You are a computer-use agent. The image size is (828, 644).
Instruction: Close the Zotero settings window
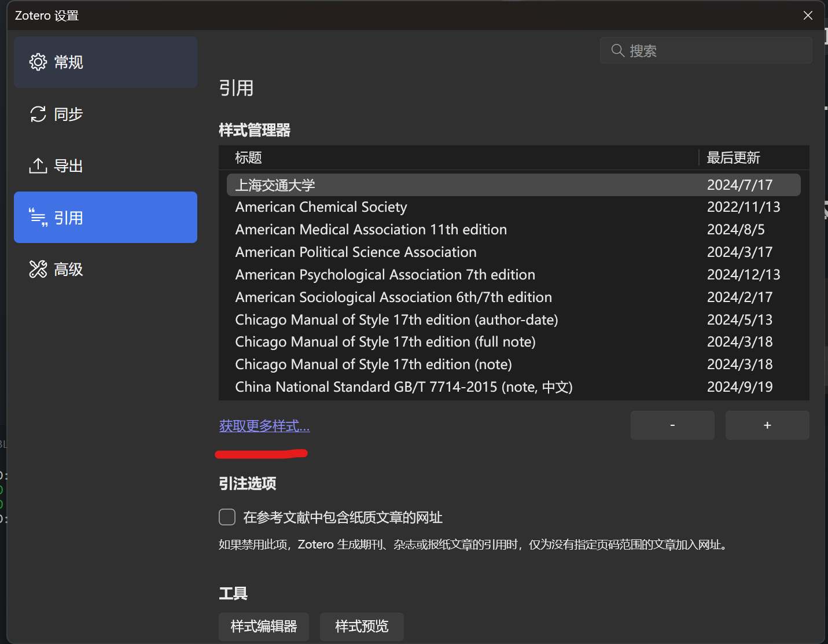(808, 16)
